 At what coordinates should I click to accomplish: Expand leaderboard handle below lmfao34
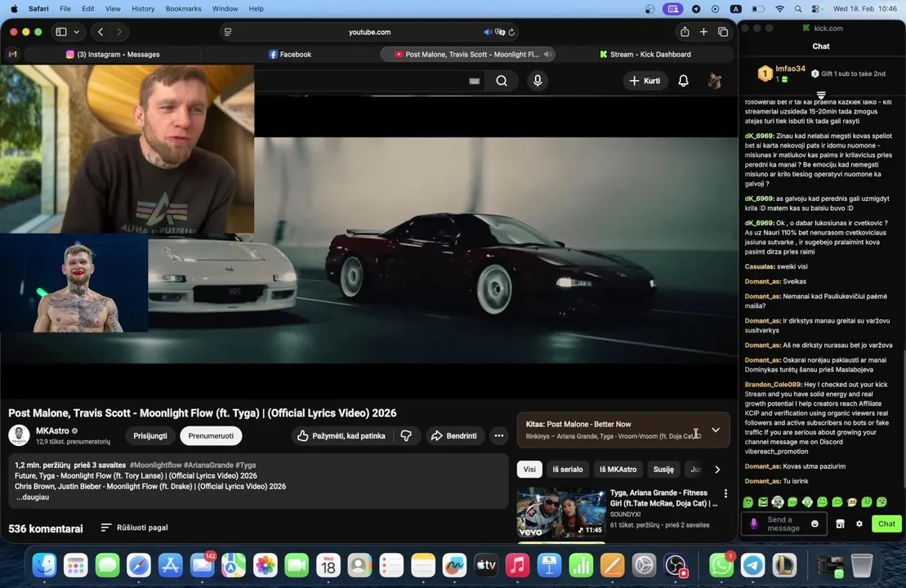coord(821,94)
